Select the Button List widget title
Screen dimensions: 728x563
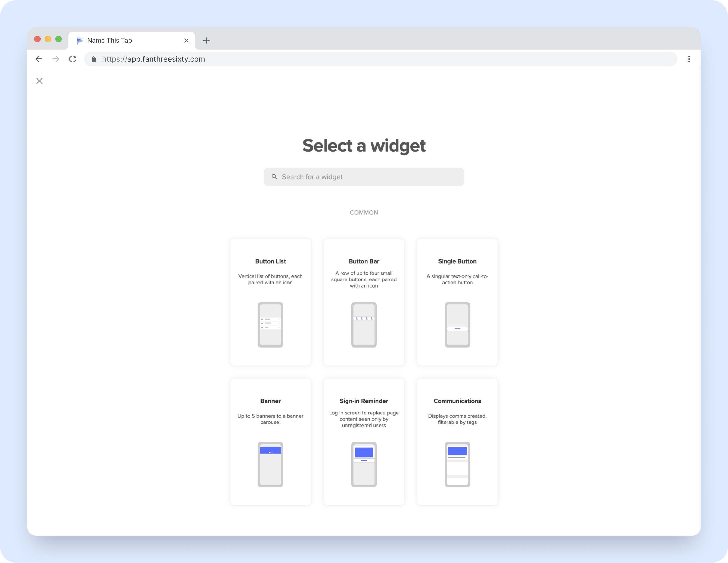tap(270, 261)
